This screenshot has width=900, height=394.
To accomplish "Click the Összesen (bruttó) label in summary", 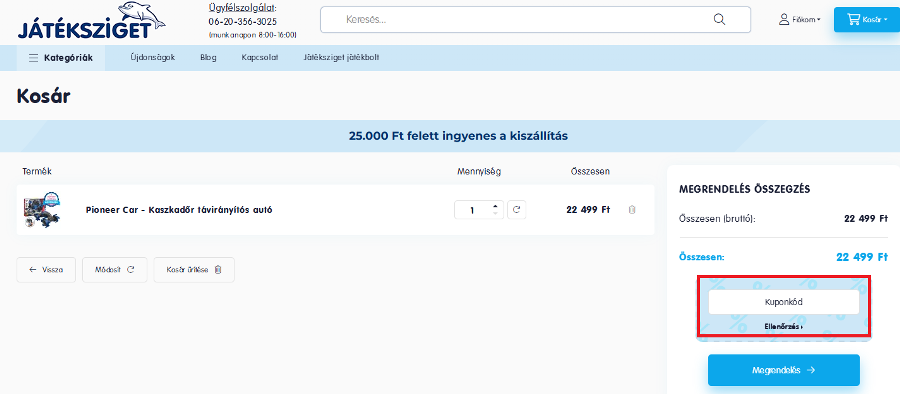I will point(717,219).
